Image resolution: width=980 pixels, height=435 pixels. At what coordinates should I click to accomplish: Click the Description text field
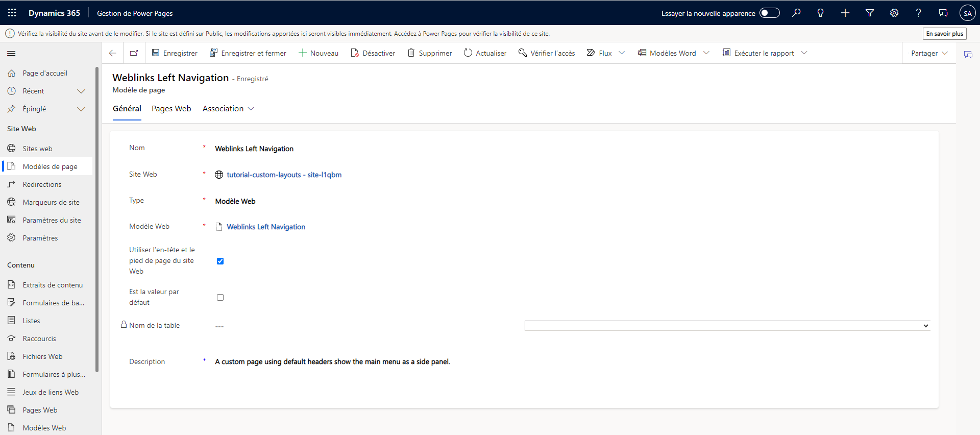coord(333,361)
